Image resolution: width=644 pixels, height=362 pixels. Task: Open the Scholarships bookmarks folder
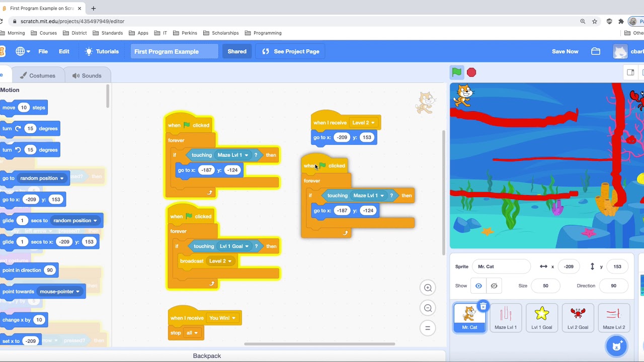(x=220, y=33)
